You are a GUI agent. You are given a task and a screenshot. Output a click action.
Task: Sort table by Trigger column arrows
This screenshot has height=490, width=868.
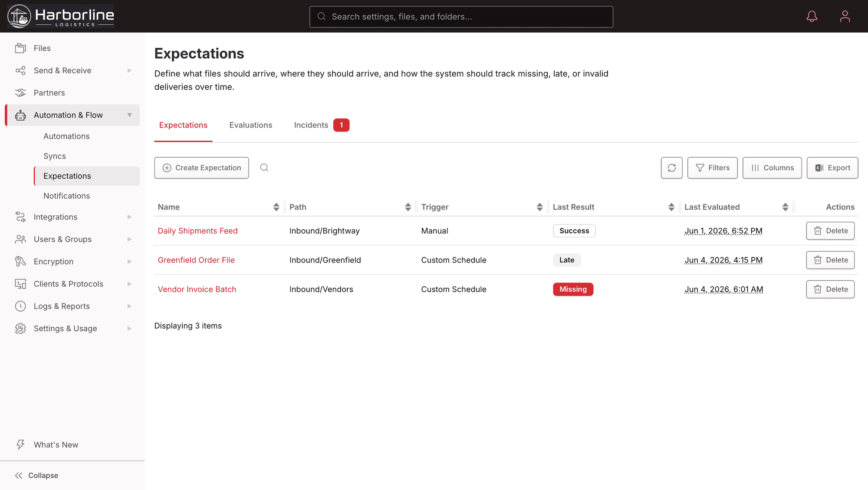point(539,207)
